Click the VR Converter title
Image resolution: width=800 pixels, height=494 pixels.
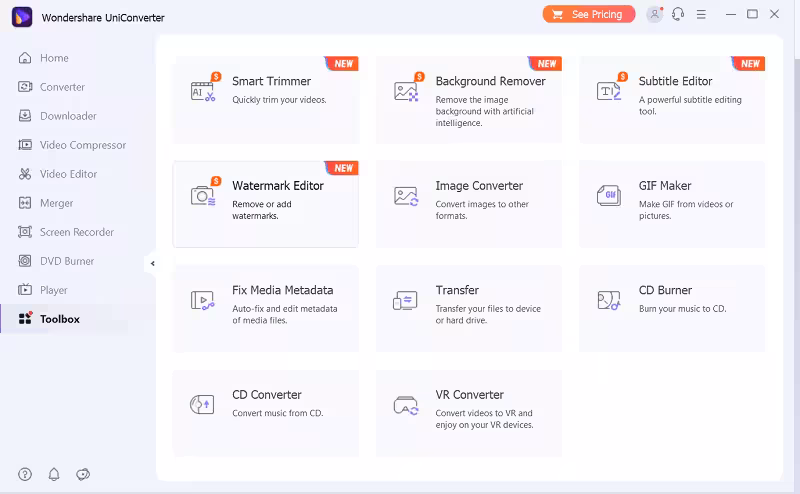click(x=469, y=394)
